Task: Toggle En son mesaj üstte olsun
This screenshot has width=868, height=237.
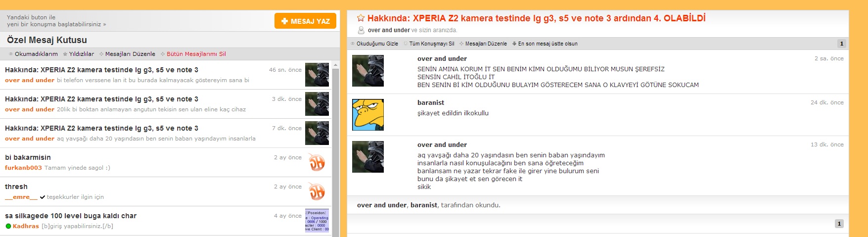Action: pyautogui.click(x=545, y=44)
